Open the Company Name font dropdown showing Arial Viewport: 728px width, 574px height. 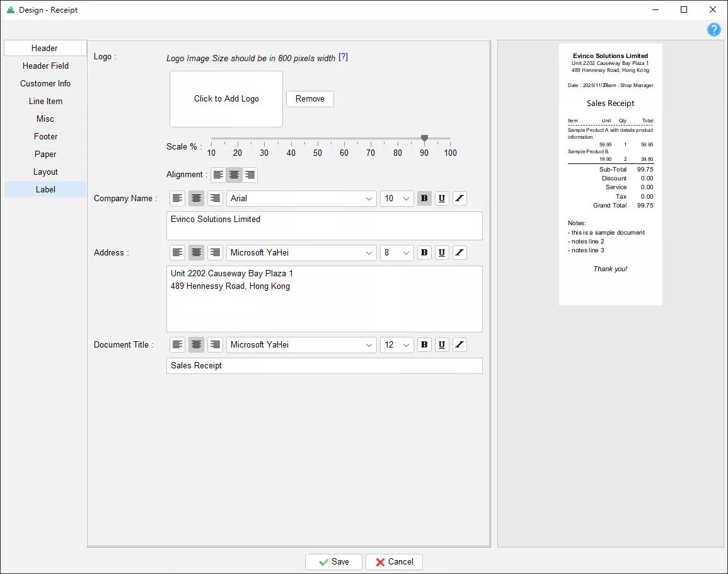pos(301,199)
